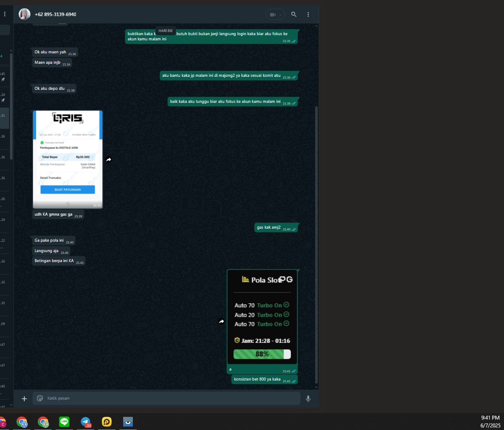
Task: Click the chat scrollbar
Action: (316, 245)
